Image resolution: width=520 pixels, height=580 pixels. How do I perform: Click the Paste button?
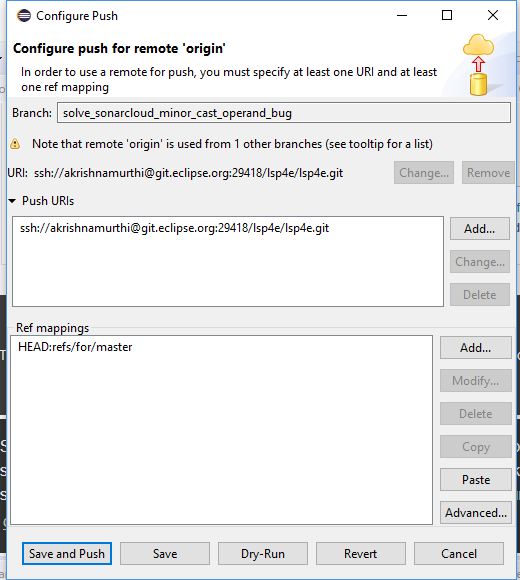476,480
